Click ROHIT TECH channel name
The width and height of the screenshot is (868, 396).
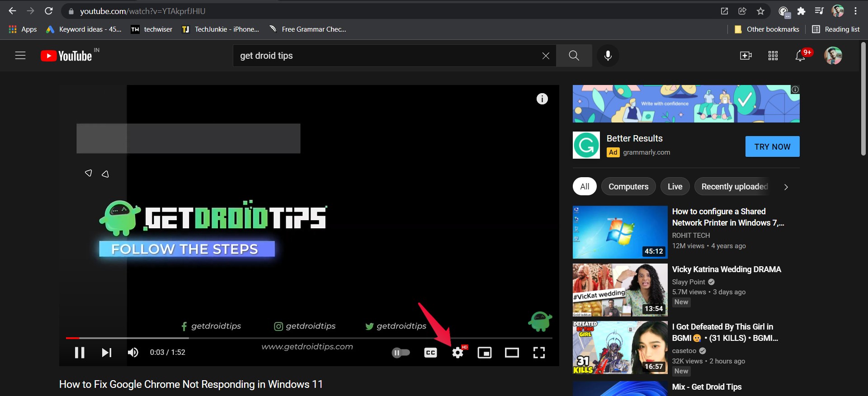(x=691, y=236)
